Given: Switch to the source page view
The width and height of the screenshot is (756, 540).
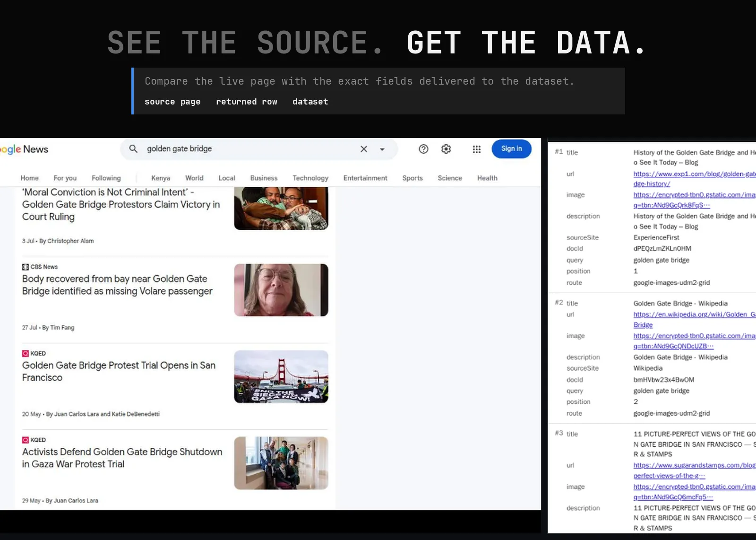Looking at the screenshot, I should click(x=172, y=102).
